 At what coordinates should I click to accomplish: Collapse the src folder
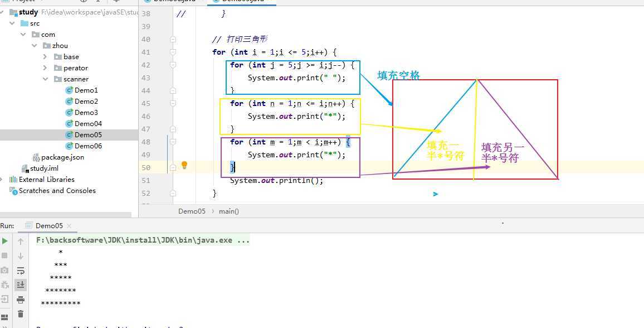12,23
